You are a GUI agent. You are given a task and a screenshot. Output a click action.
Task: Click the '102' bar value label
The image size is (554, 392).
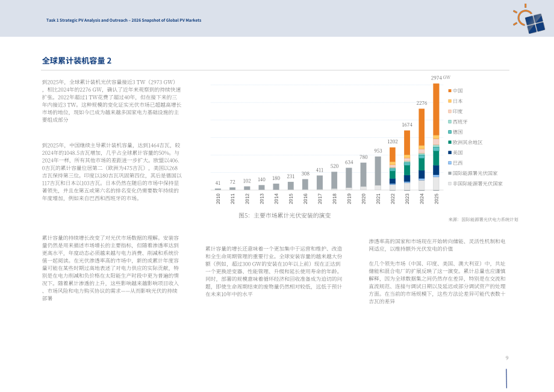247,181
